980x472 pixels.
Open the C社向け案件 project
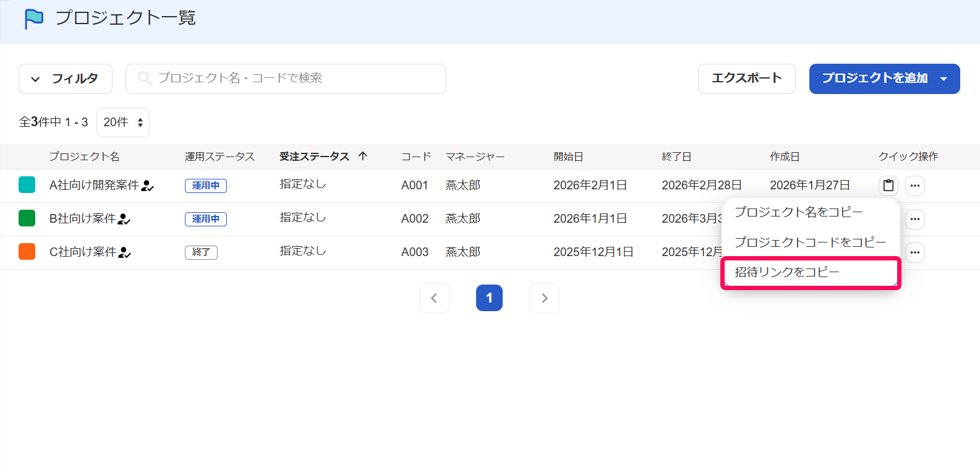click(83, 252)
